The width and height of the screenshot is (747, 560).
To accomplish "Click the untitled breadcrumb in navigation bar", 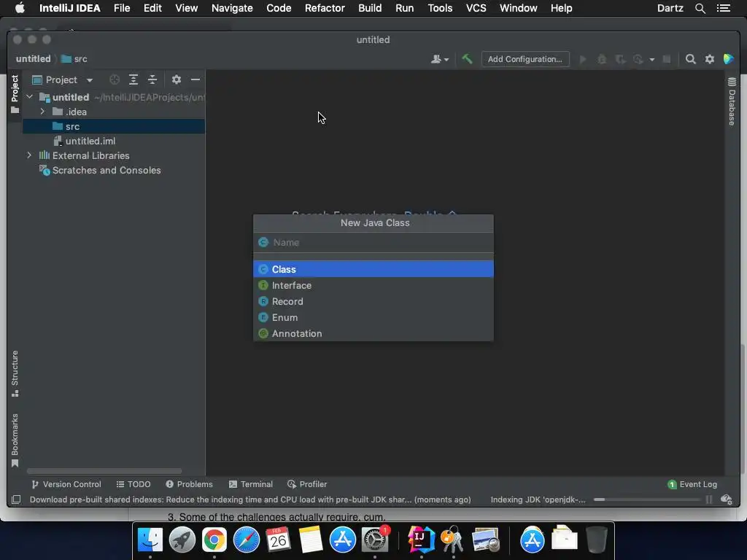I will [x=34, y=58].
